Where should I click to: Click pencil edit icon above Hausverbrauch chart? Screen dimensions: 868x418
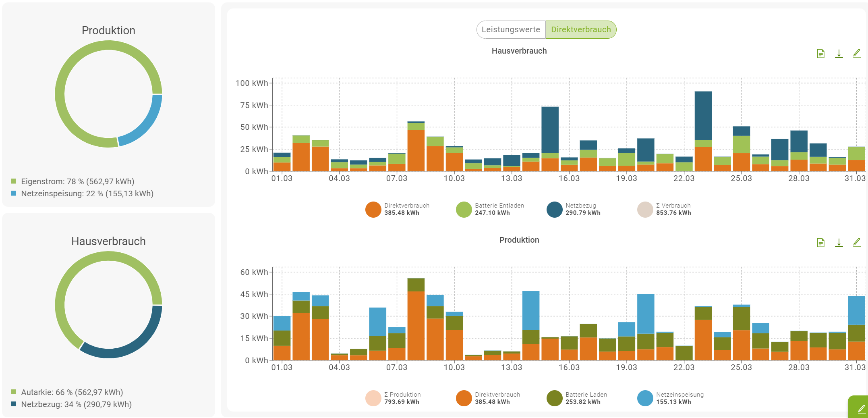(857, 53)
